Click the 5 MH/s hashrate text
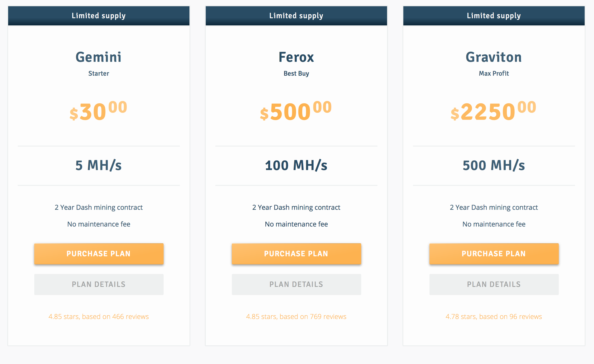The height and width of the screenshot is (364, 594). (x=99, y=165)
